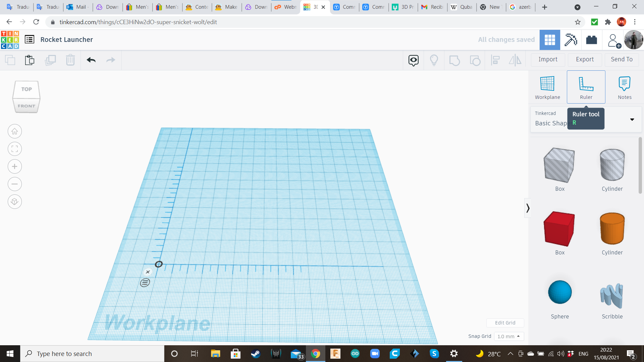Toggle orthographic perspective view button
644x362 pixels.
click(x=15, y=202)
